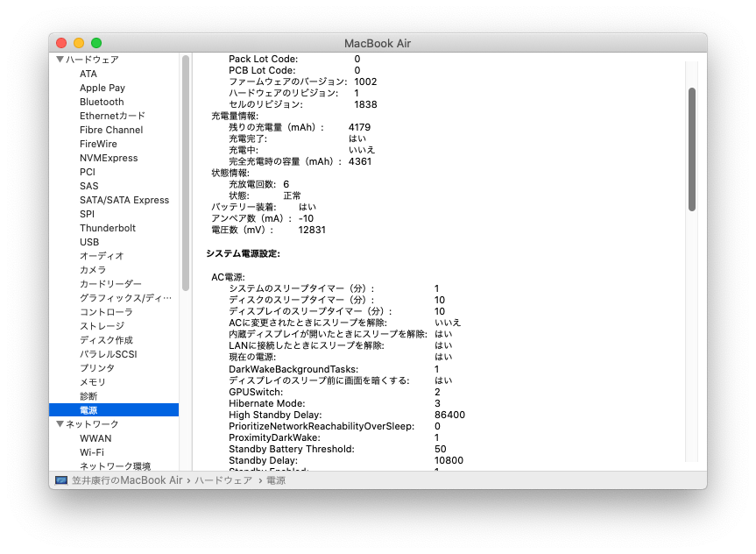Screen dimensions: 756x554
Task: Click the voltage value 12831
Action: coord(312,230)
